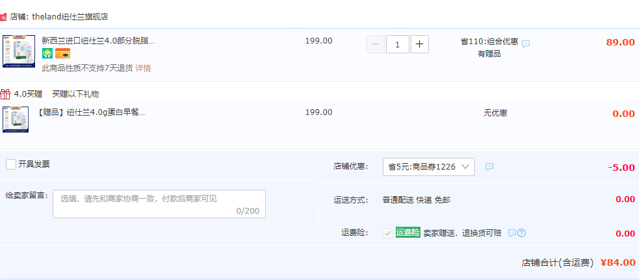Click the Tmall shop badge icon
644x280 pixels.
click(3, 17)
